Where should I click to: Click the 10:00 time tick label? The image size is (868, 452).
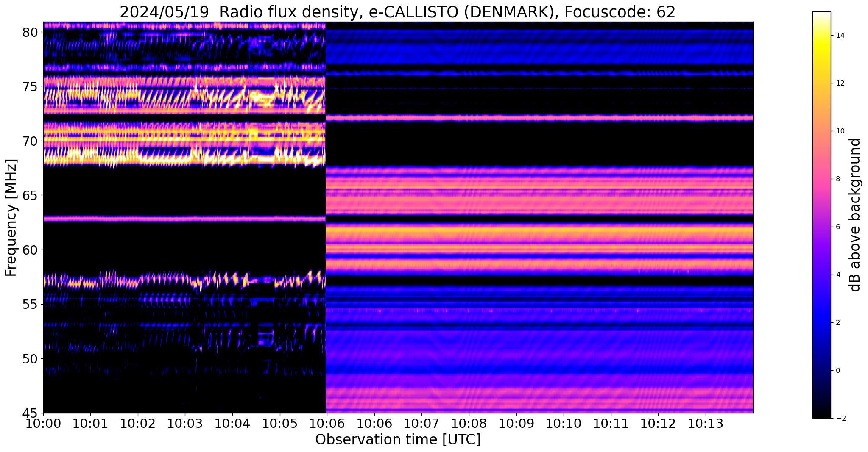pos(43,424)
